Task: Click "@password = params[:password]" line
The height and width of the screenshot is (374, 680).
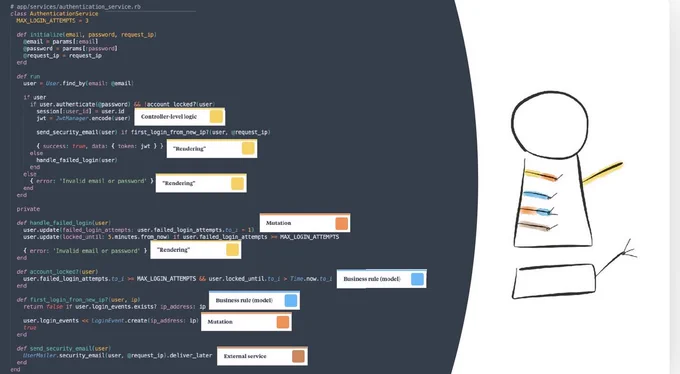Action: tap(70, 49)
